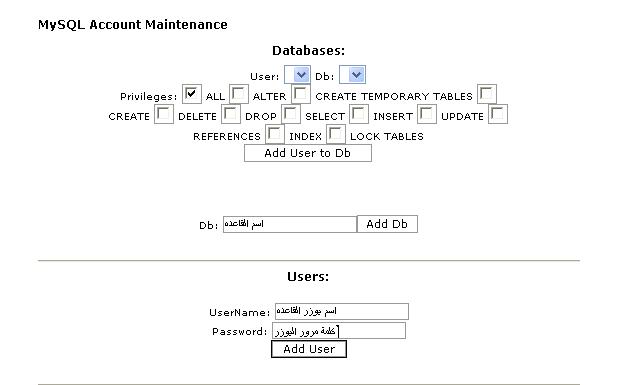Tick the checkbox directly before CREATE TEMPORARY TABLES
The height and width of the screenshot is (385, 626).
301,94
